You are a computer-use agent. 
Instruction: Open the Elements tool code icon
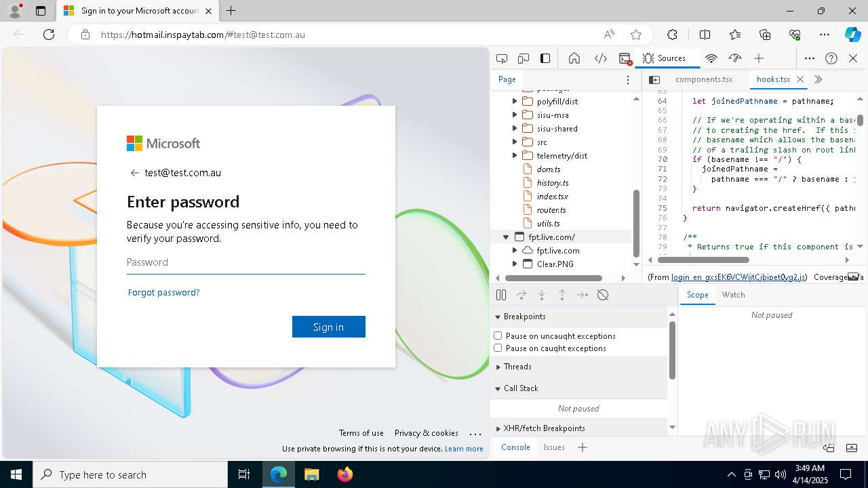(x=601, y=58)
